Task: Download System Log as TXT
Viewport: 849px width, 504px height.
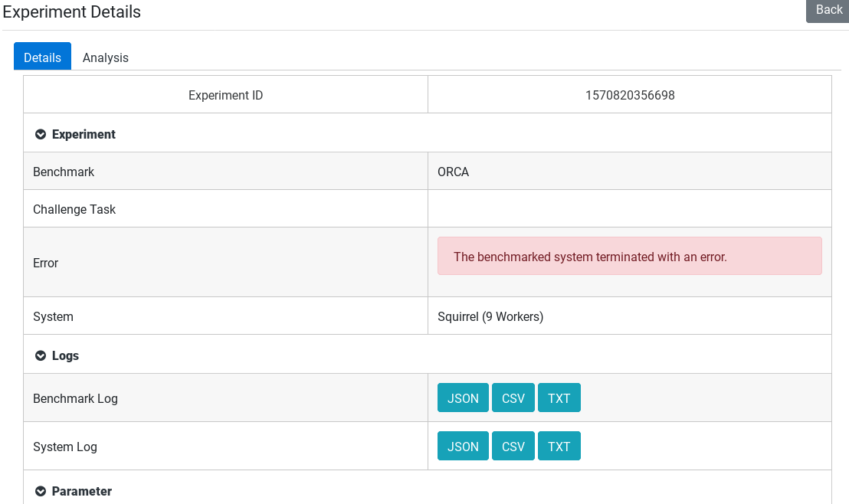Action: point(559,446)
